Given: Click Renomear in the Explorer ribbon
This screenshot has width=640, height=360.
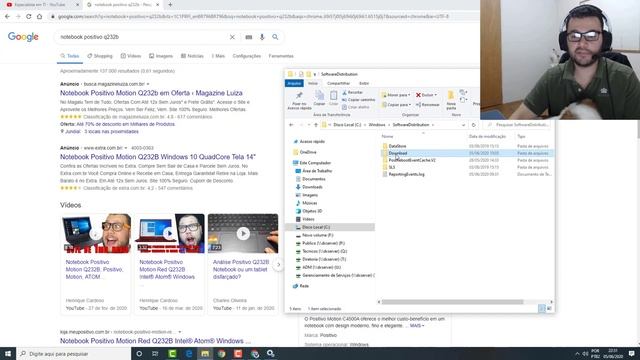Looking at the screenshot, I should point(427,105).
